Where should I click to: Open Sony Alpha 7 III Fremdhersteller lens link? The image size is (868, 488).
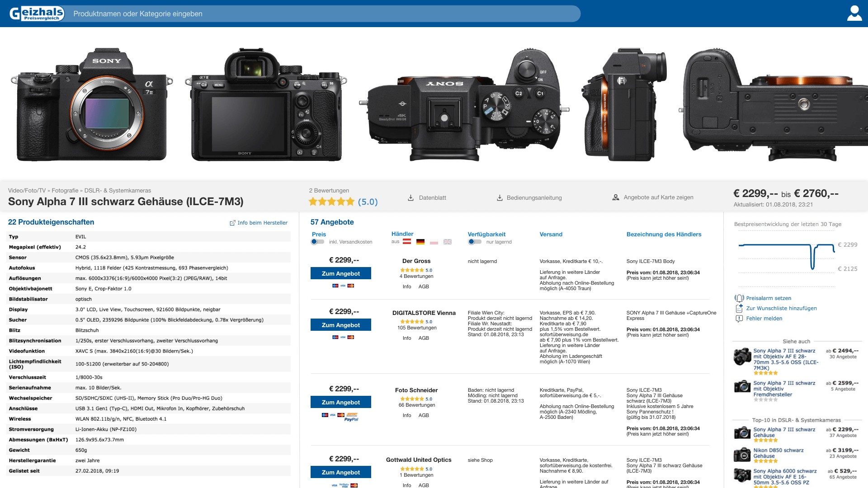click(x=784, y=389)
